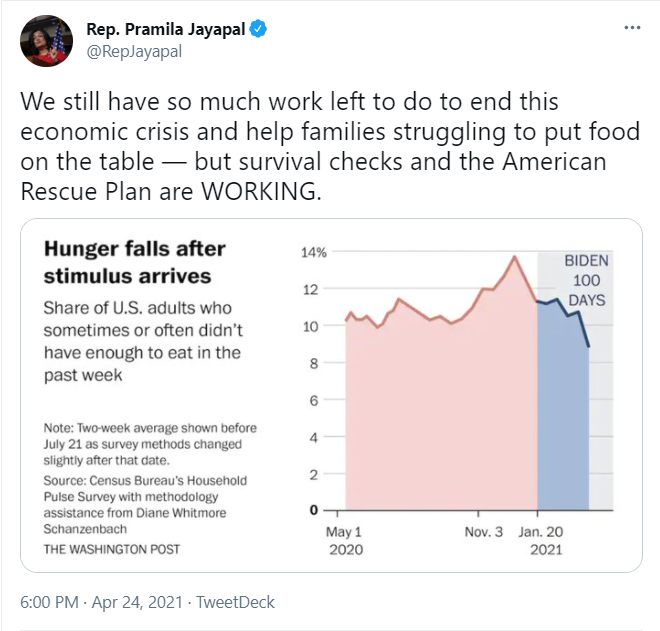Click the blue verified badge
The image size is (660, 631).
pyautogui.click(x=258, y=29)
